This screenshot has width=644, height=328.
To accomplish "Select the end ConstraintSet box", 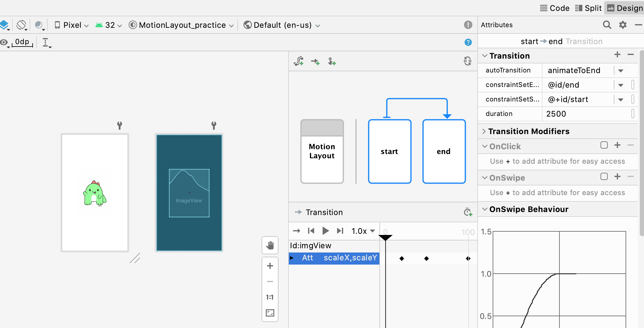I will (x=444, y=151).
